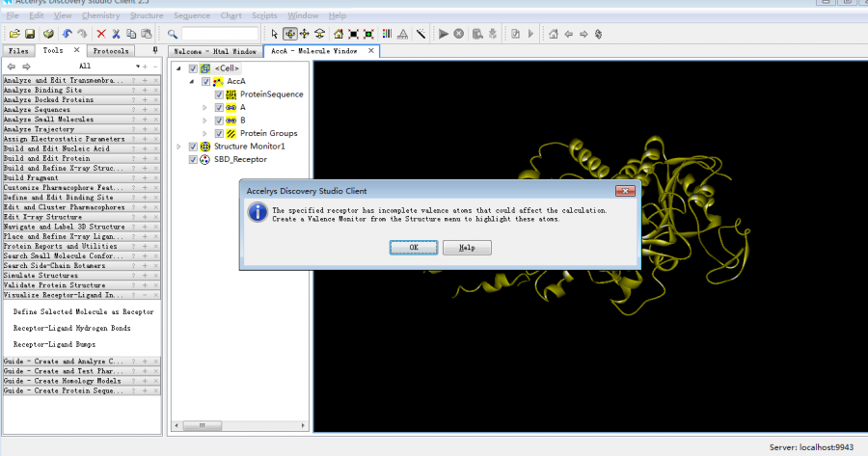Expand the Protein Groups node
Image resolution: width=868 pixels, height=456 pixels.
(x=204, y=133)
